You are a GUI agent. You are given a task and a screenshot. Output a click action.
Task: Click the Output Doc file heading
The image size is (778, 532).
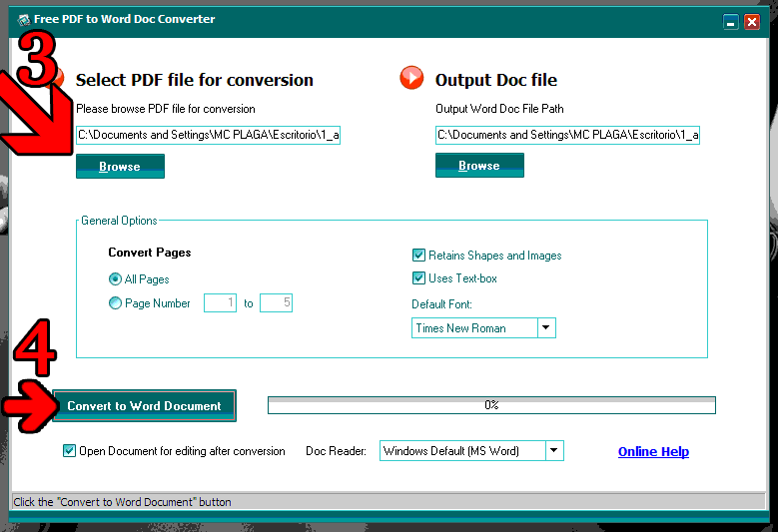(x=495, y=80)
